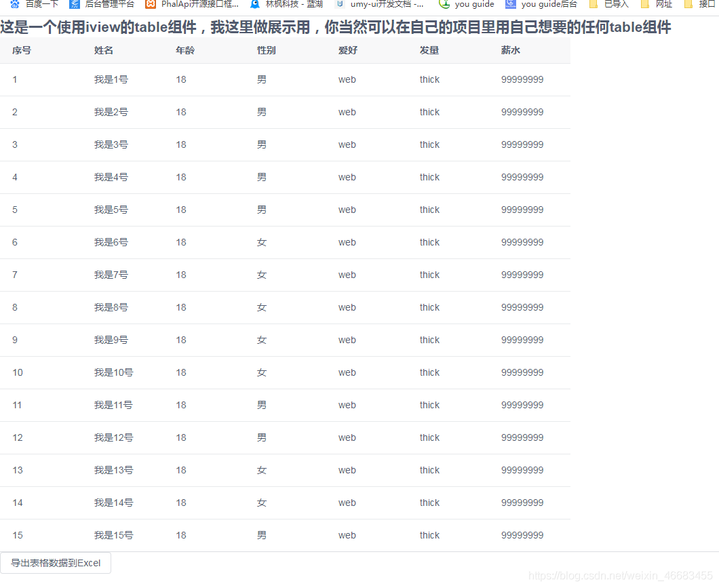
Task: Expand the 接口 bookmarks folder
Action: [699, 5]
